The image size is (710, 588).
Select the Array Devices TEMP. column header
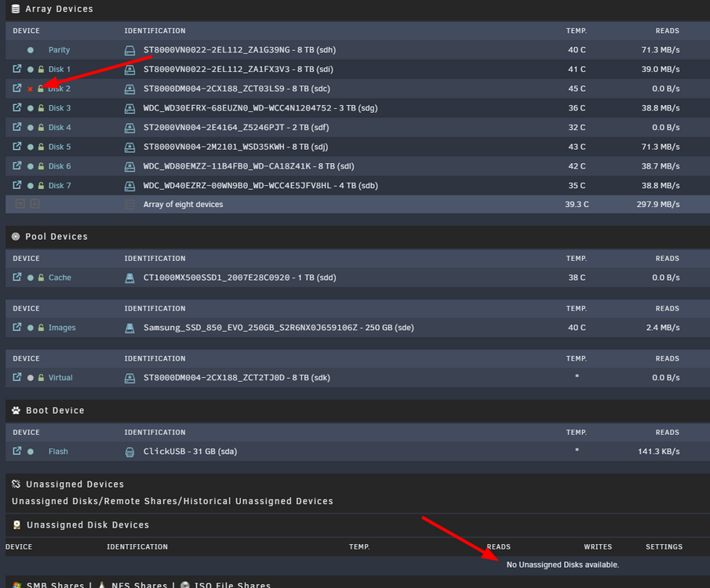click(x=576, y=31)
